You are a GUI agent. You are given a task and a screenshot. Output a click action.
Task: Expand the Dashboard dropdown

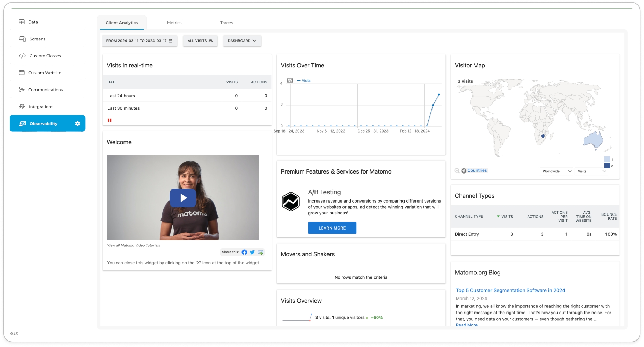click(242, 41)
